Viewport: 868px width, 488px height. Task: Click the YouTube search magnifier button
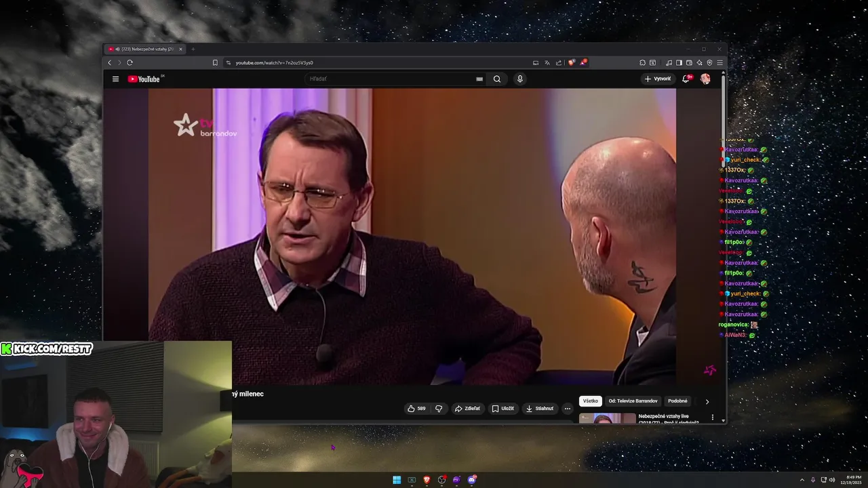pyautogui.click(x=497, y=79)
